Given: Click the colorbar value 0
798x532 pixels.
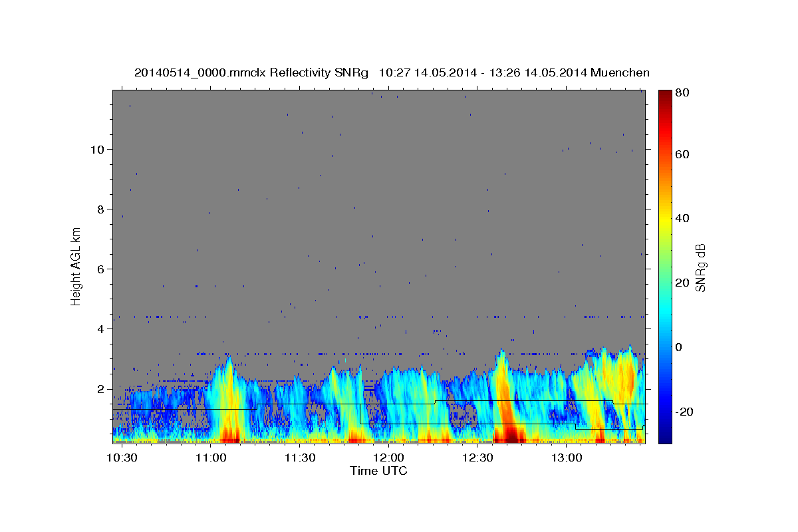Looking at the screenshot, I should coord(678,347).
